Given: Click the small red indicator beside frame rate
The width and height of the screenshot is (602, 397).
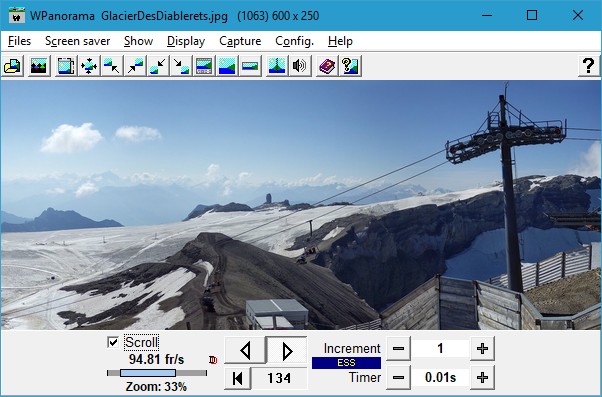Looking at the screenshot, I should (213, 360).
